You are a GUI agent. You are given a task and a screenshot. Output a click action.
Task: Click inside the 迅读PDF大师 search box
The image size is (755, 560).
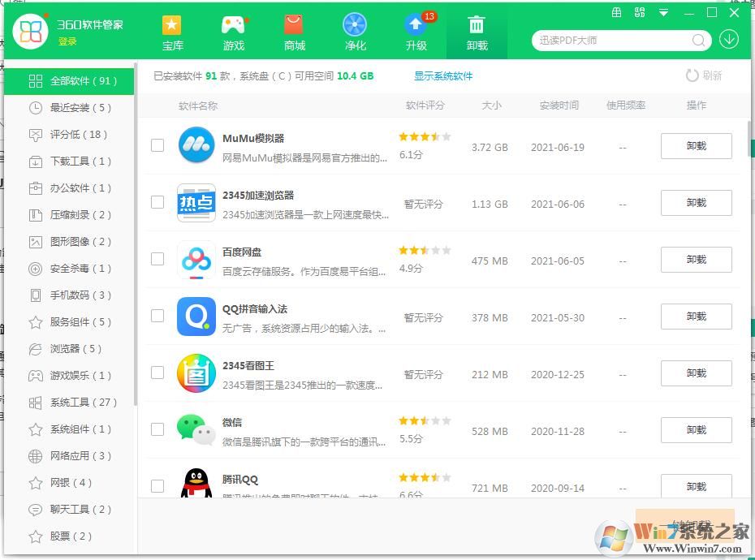609,39
